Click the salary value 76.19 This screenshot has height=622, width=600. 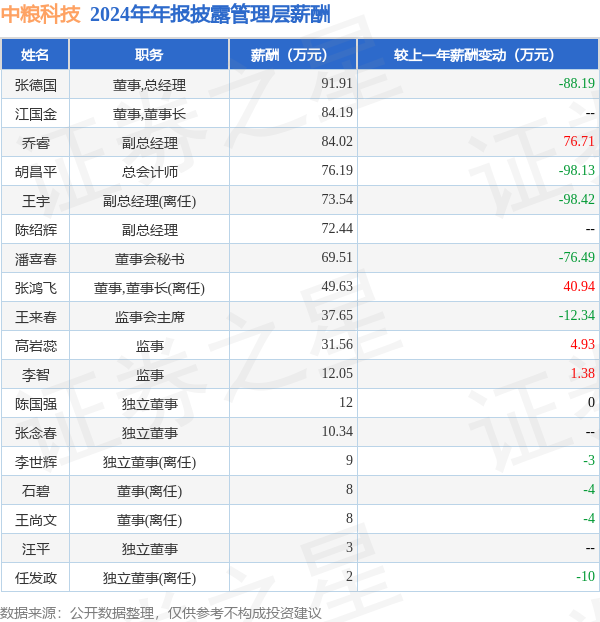pos(337,170)
